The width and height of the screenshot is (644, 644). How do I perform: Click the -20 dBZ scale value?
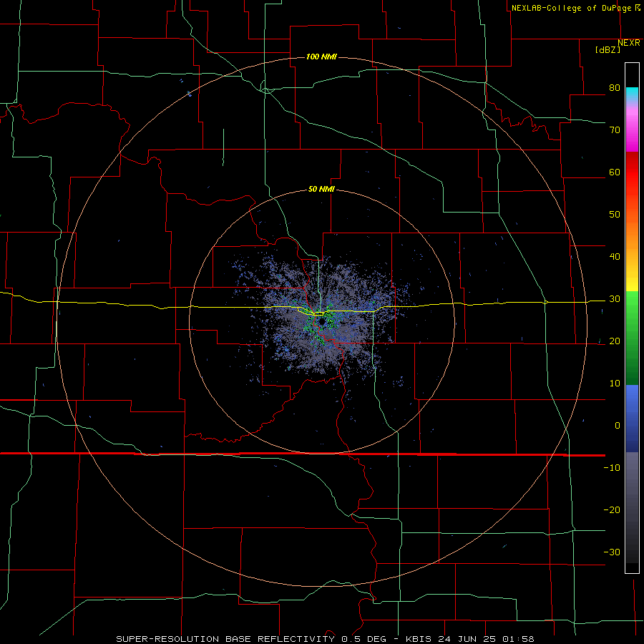pyautogui.click(x=612, y=510)
